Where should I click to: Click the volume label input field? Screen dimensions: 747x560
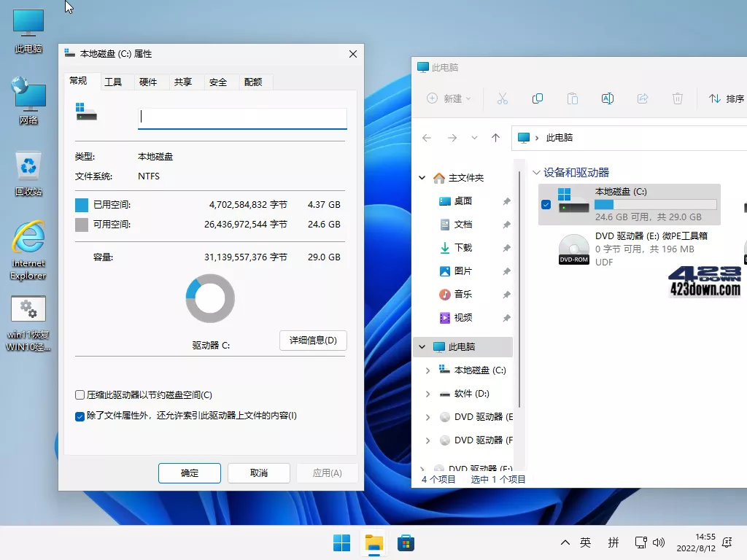click(241, 117)
